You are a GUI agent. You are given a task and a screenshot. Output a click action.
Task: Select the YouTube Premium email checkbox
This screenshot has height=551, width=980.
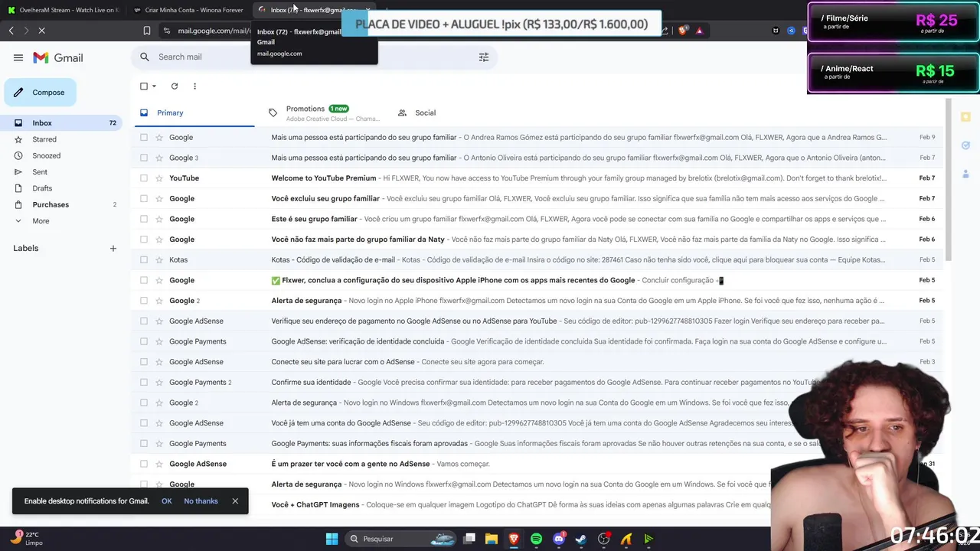tap(144, 178)
